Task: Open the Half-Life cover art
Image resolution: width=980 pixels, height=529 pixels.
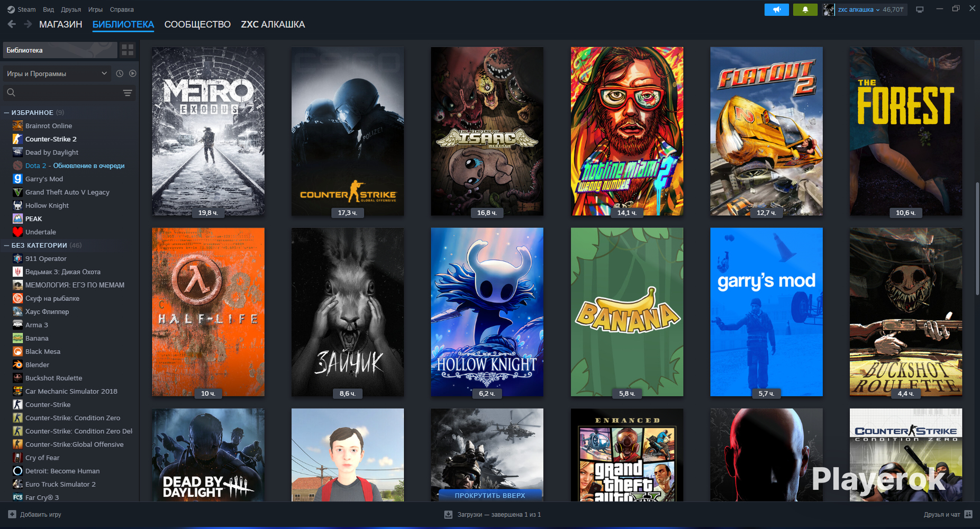Action: [x=208, y=312]
